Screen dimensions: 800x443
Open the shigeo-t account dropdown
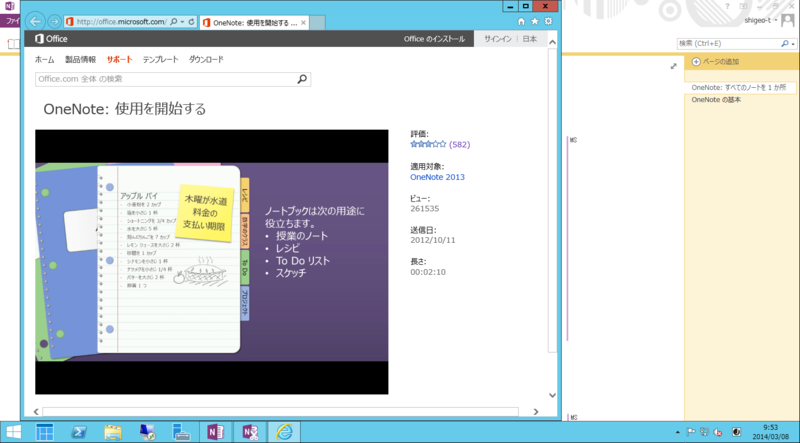[761, 20]
